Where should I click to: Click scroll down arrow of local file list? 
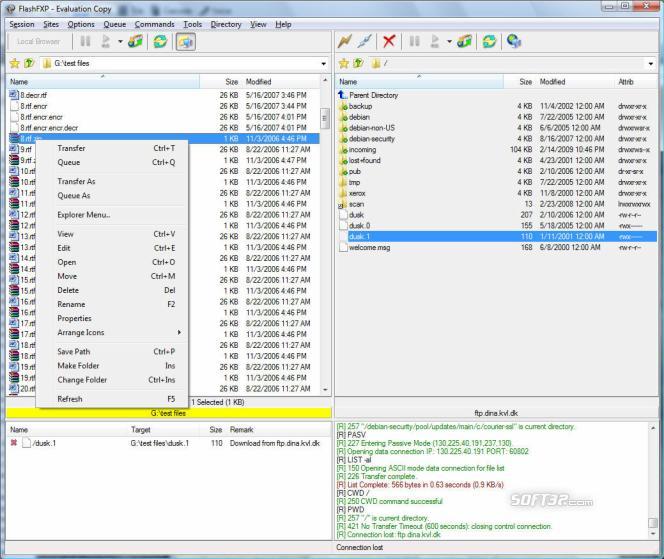(x=325, y=390)
